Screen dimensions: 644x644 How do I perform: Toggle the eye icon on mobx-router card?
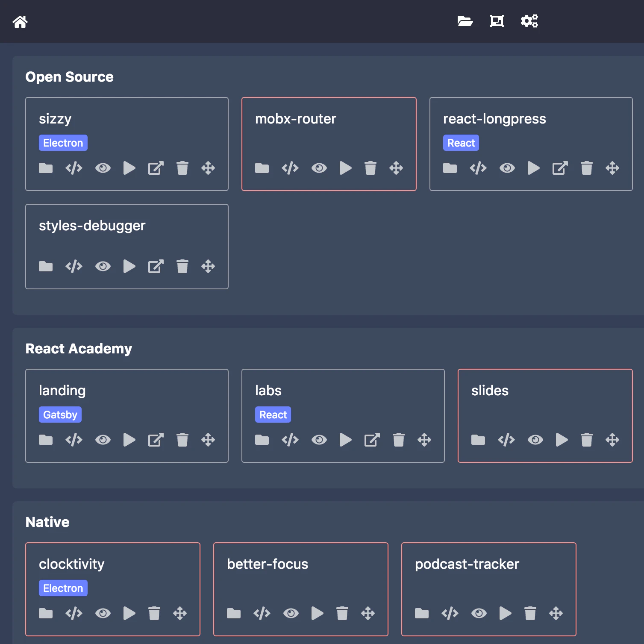tap(319, 168)
